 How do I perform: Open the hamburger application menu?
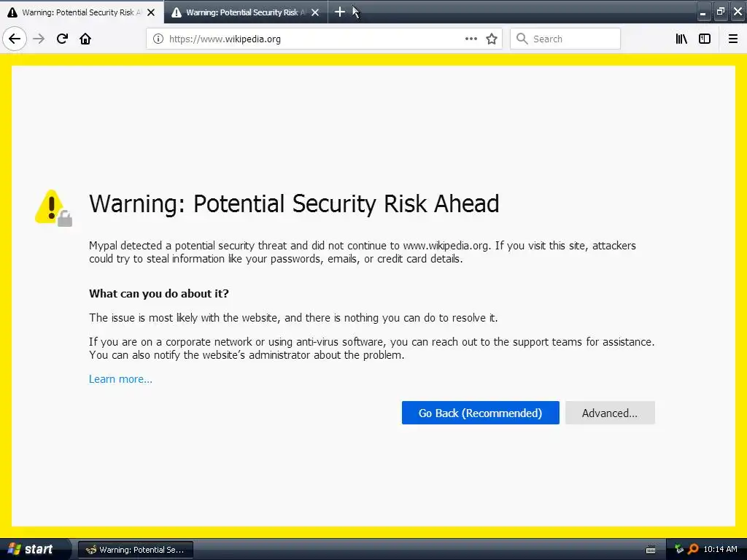(x=733, y=39)
